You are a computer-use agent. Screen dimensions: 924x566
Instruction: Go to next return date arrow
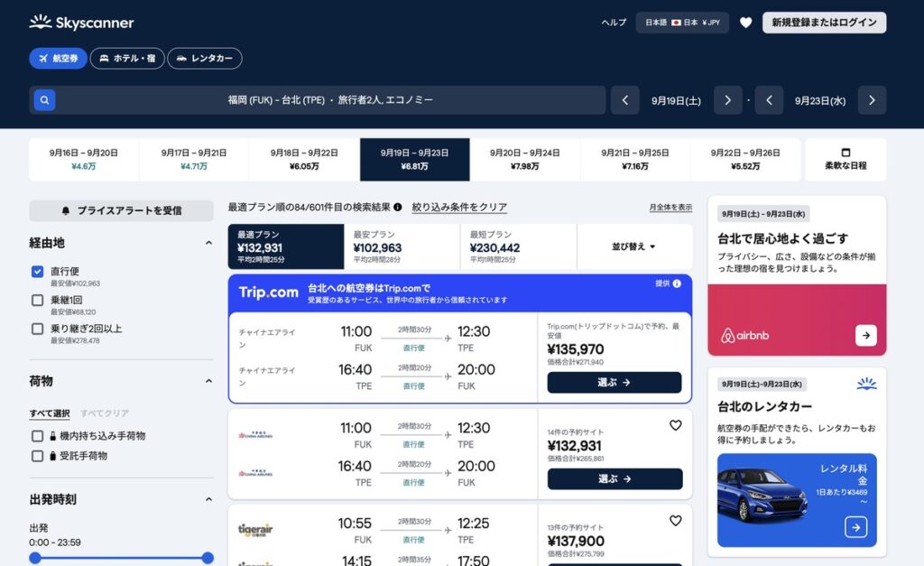pyautogui.click(x=873, y=100)
